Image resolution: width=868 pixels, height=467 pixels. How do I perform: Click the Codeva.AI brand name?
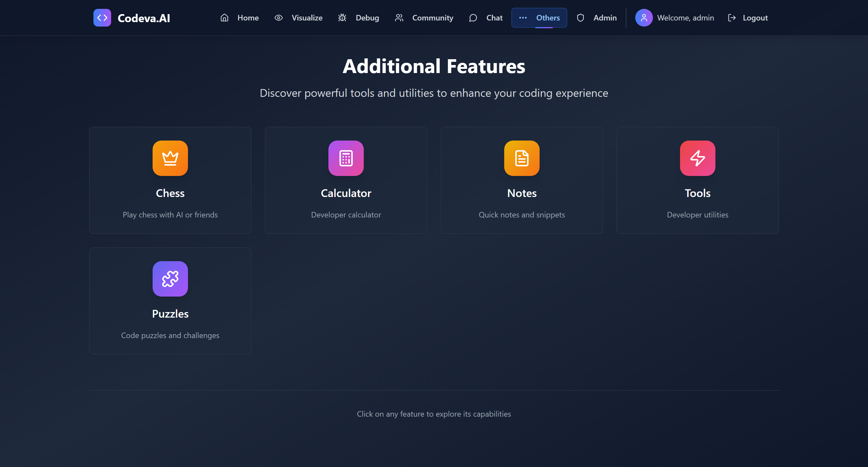pyautogui.click(x=144, y=18)
